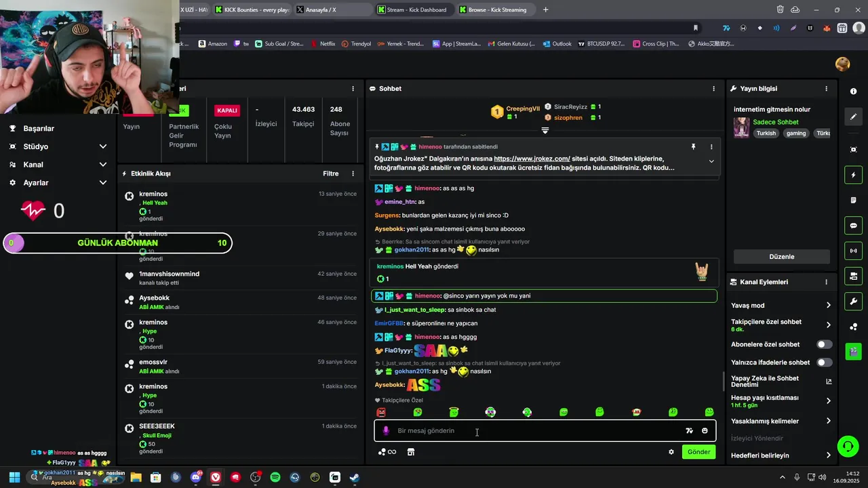868x488 pixels.
Task: Open the jrokez.com link in pinned message
Action: tap(532, 159)
